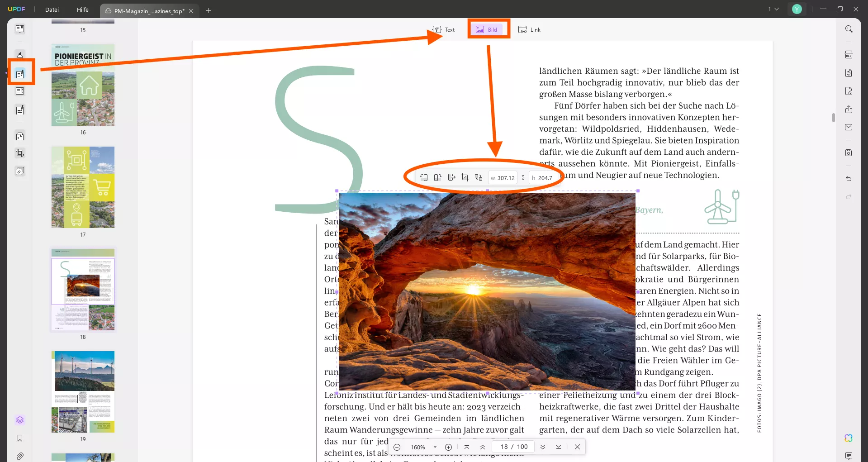Image resolution: width=868 pixels, height=462 pixels.
Task: Close the PM-Magazin document tab
Action: (191, 10)
